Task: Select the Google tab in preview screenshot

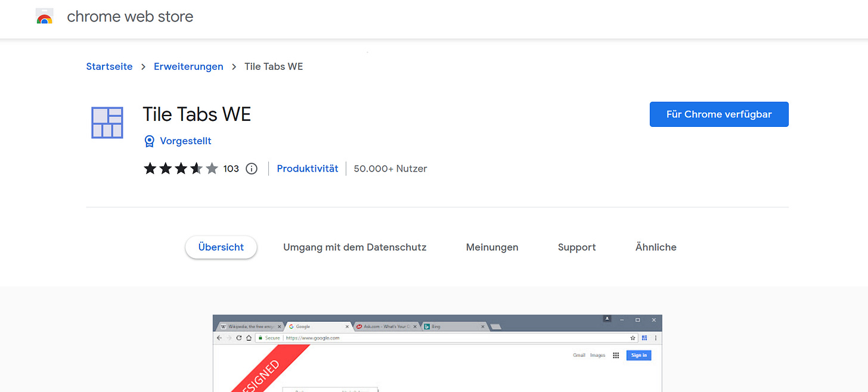Action: (x=318, y=326)
